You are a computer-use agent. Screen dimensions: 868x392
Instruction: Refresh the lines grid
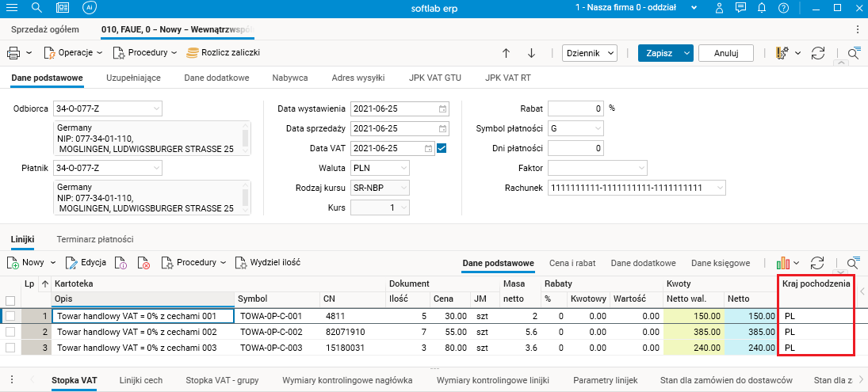pyautogui.click(x=817, y=263)
